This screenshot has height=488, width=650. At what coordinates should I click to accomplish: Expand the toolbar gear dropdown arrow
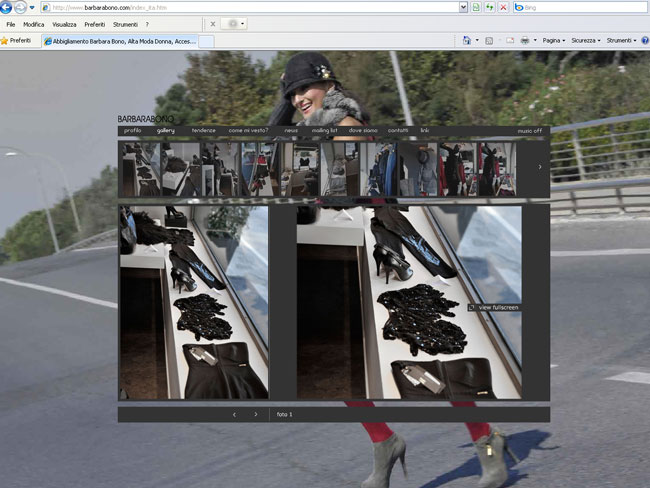pos(243,24)
